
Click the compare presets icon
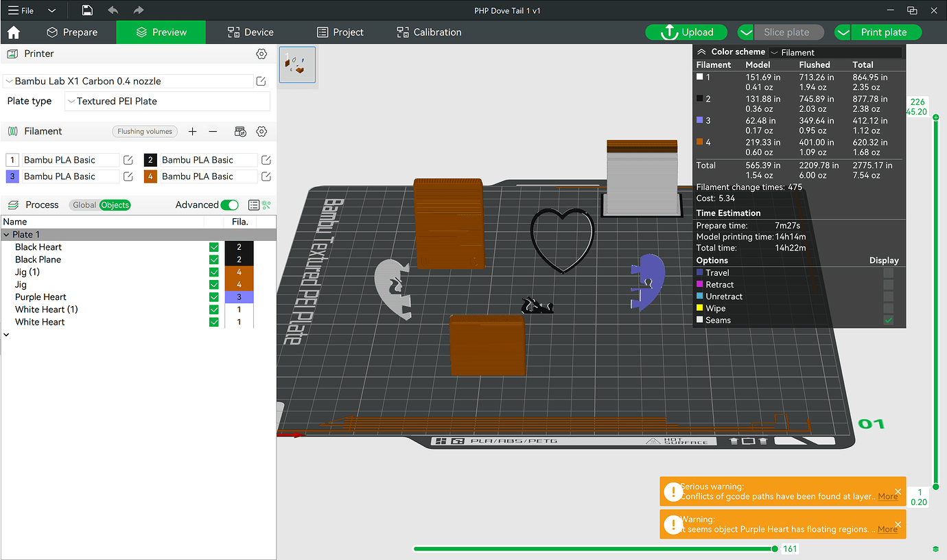tap(267, 205)
